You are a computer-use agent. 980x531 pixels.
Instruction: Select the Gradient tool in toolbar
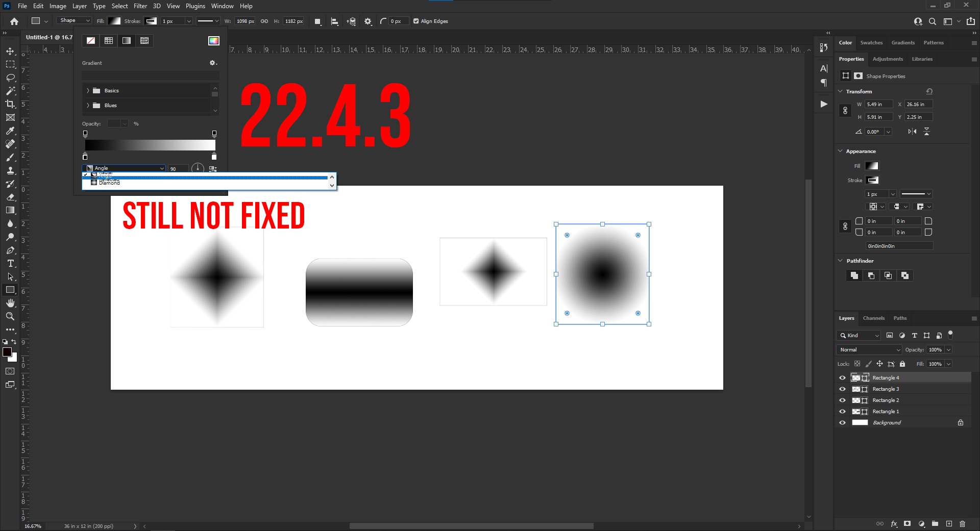(x=10, y=210)
